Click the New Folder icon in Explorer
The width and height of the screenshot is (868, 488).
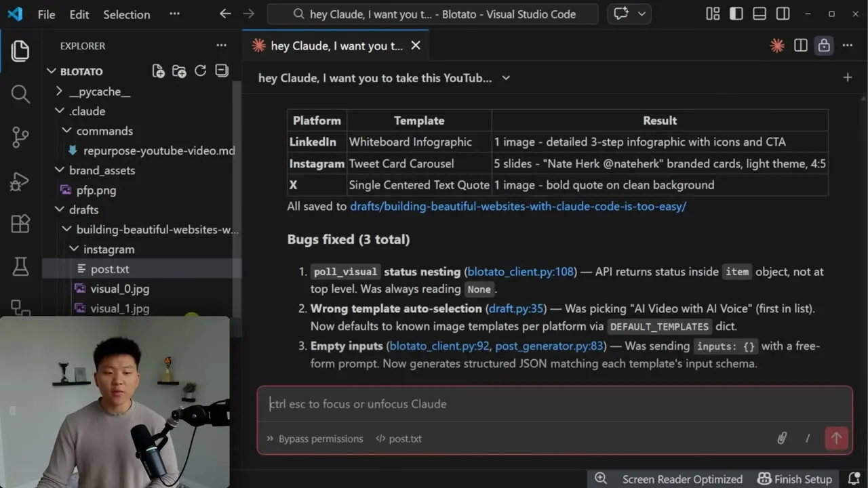point(179,71)
